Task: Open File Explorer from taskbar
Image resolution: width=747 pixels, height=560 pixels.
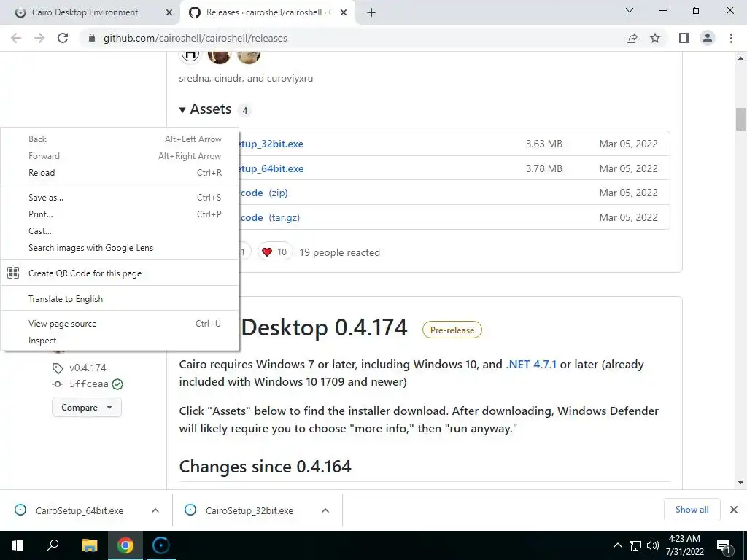Action: click(89, 545)
